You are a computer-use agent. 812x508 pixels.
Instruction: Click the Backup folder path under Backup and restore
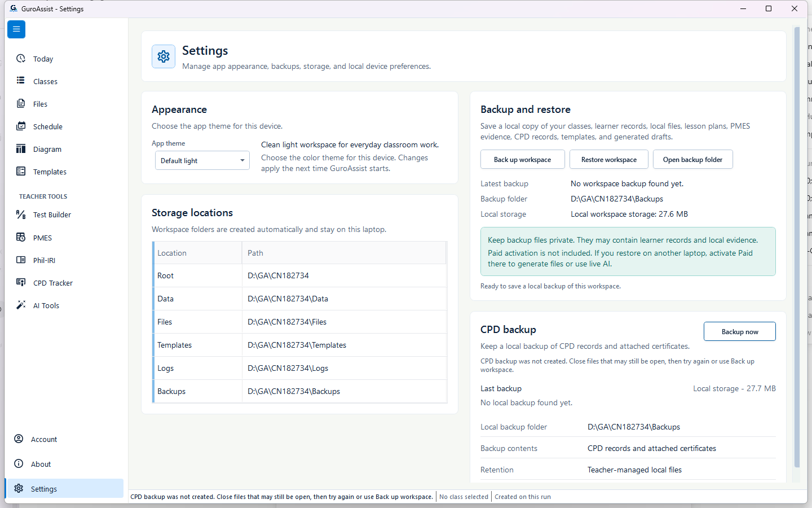[x=617, y=199]
